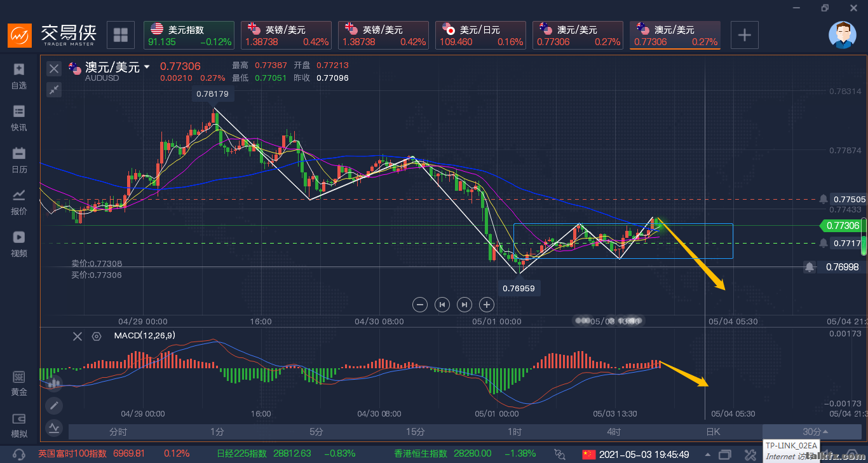Switch to the 1时 timeframe
The width and height of the screenshot is (868, 463).
515,431
